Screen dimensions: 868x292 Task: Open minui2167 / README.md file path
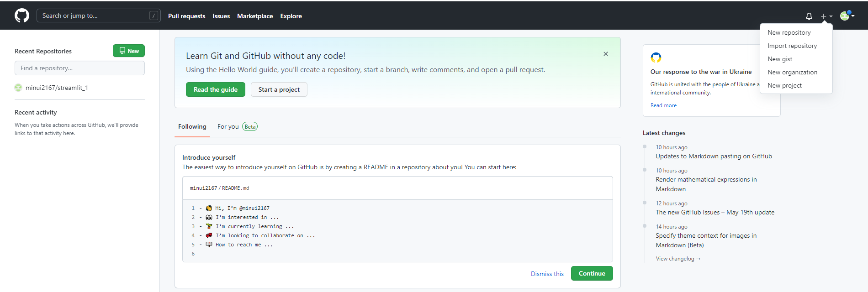pyautogui.click(x=219, y=188)
